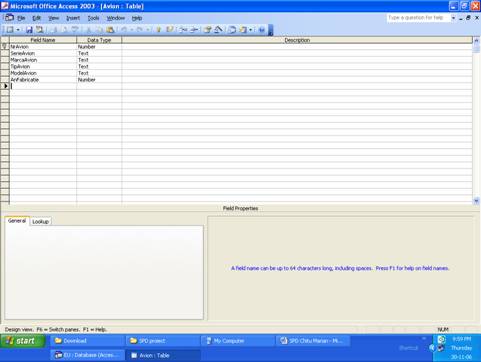
Task: Open the 'Type a question for help' dropdown
Action: (x=453, y=18)
